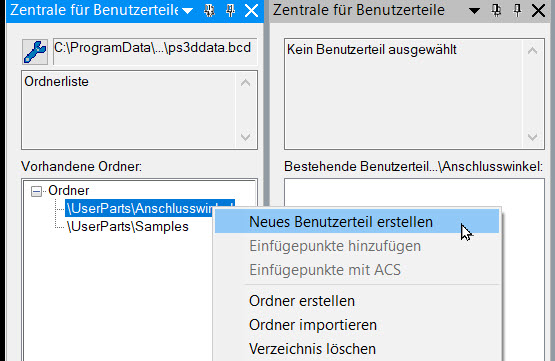
Task: Select the \UserParts\Anschlusswinkel folder
Action: 140,208
